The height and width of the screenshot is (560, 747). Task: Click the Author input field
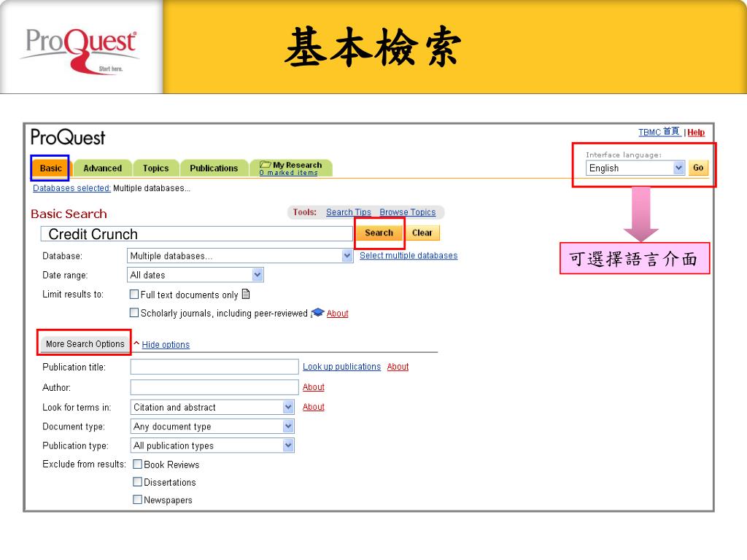[x=214, y=387]
